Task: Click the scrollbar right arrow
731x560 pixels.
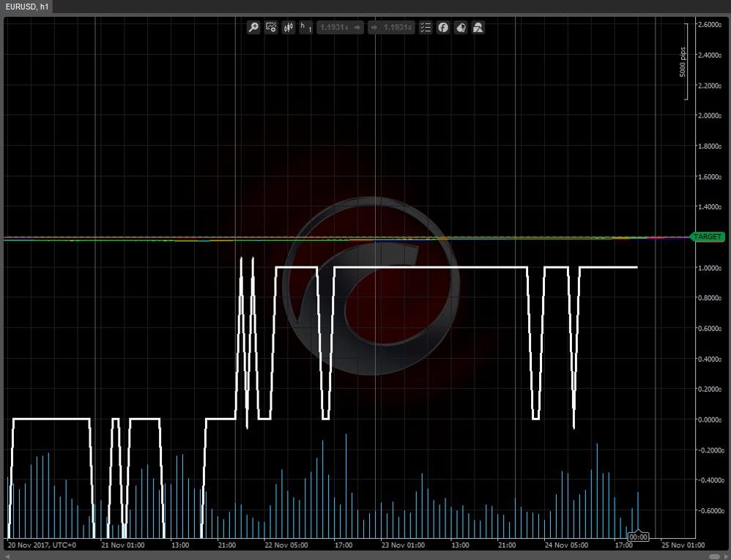Action: coord(725,557)
